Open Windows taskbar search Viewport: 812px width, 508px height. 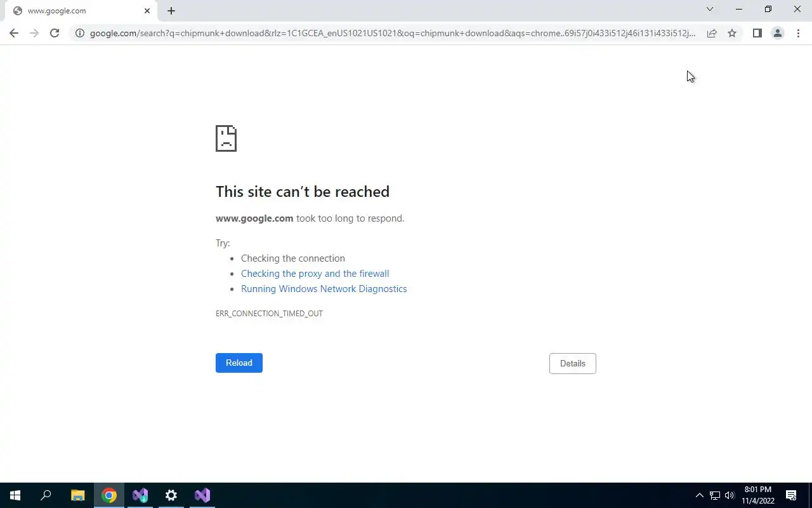46,495
